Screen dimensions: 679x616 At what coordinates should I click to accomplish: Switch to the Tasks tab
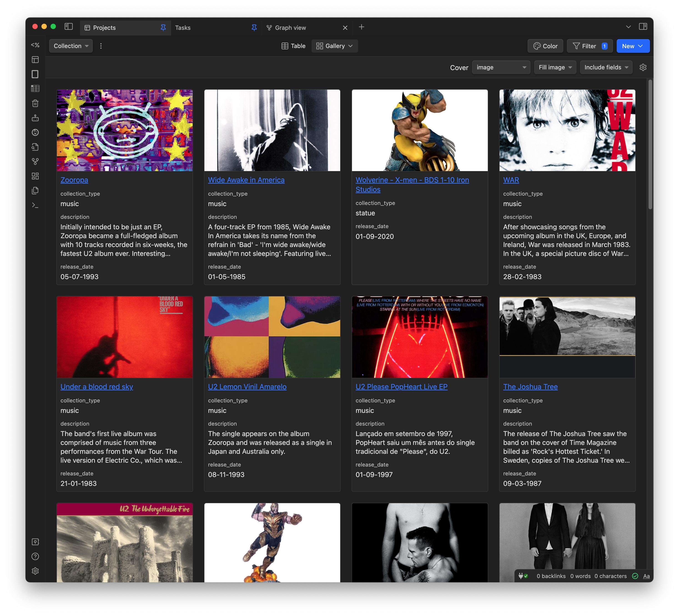(216, 28)
